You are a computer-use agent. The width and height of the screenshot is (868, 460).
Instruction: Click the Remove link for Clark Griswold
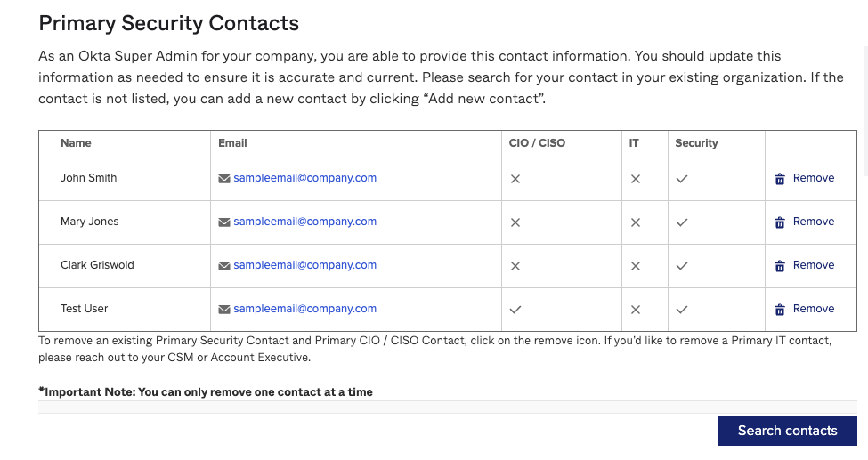click(814, 265)
